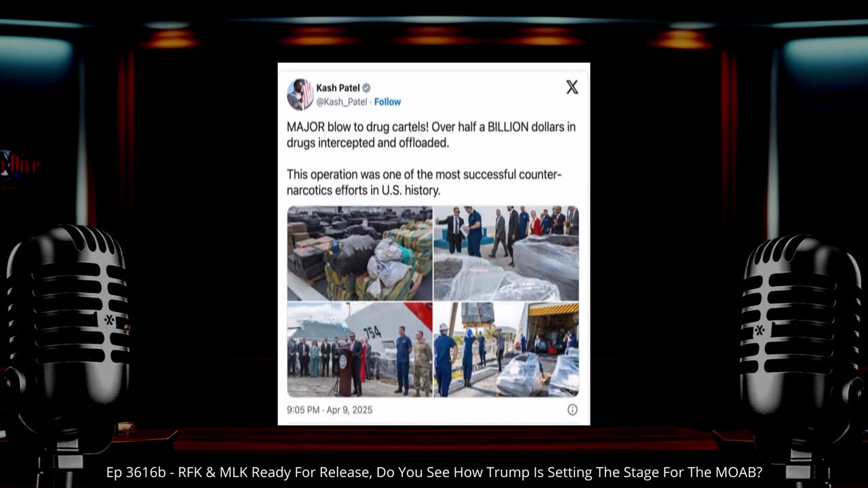The image size is (868, 488).
Task: Click the partial red logo at left edge
Action: click(x=19, y=165)
